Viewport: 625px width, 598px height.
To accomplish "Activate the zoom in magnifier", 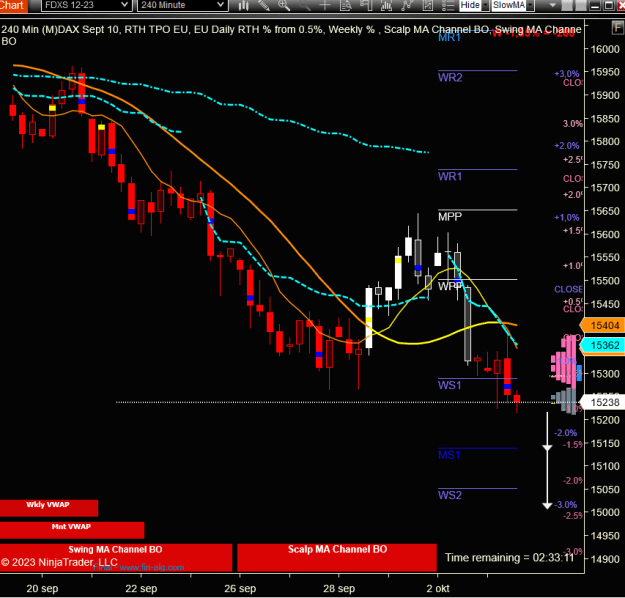I will pos(284,5).
